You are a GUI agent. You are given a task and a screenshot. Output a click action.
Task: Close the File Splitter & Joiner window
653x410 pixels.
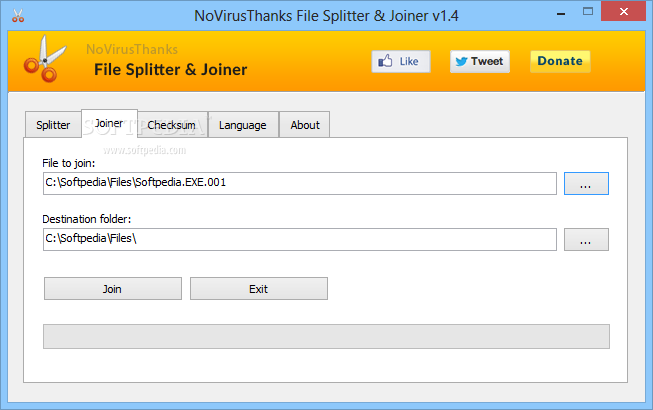click(623, 11)
